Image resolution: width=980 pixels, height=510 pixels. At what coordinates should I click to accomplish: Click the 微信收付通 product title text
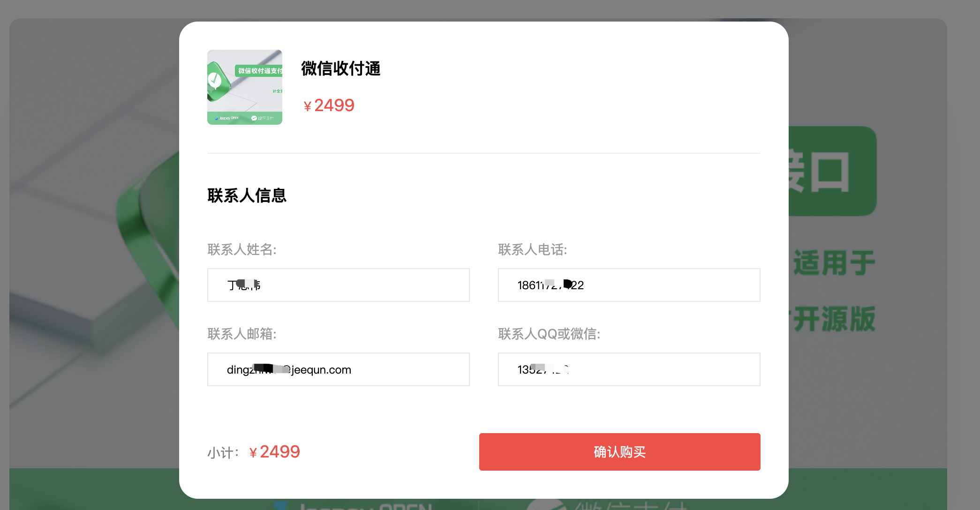341,68
